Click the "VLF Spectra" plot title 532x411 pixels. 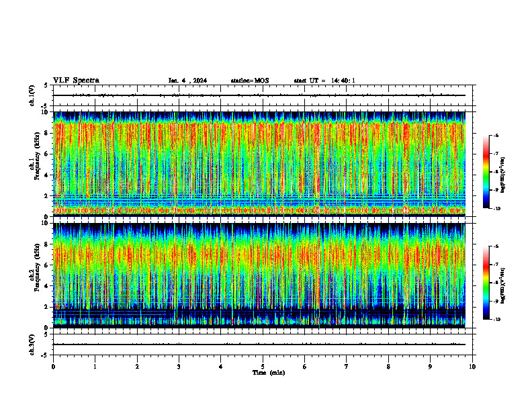coord(76,81)
